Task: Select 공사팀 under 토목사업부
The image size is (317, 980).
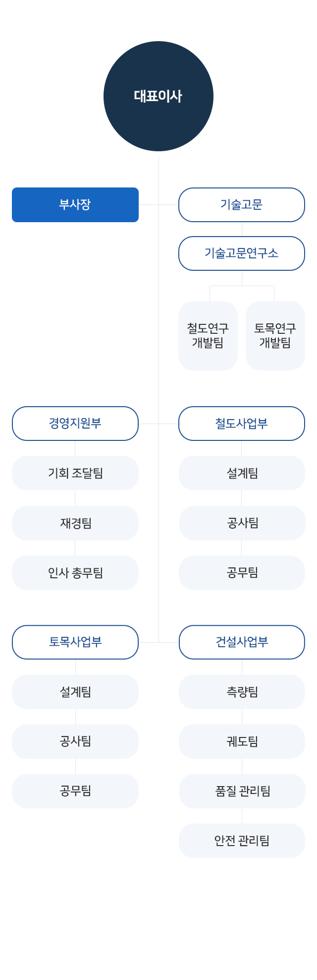Action: [75, 741]
